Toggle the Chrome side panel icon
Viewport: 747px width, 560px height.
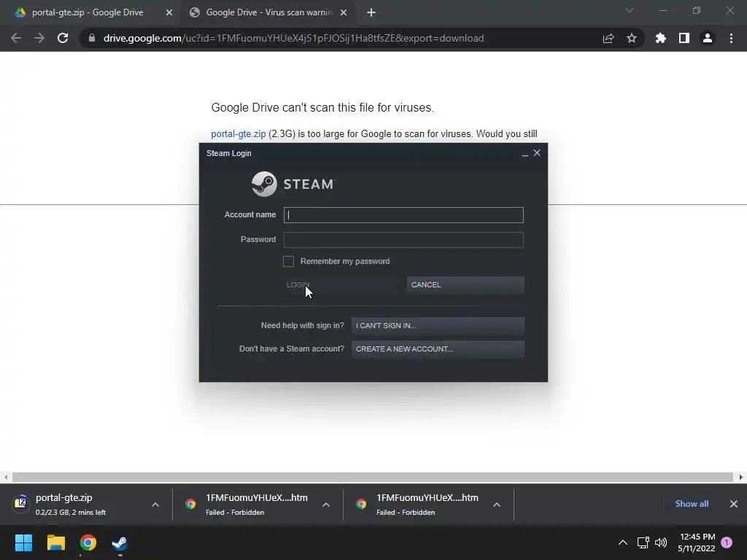pos(684,38)
